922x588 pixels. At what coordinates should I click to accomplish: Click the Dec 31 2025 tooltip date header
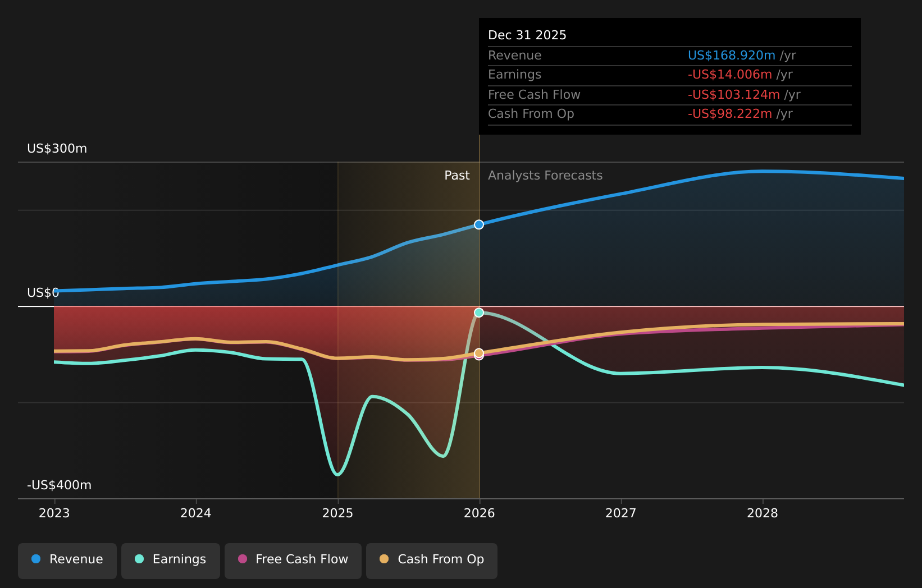coord(527,35)
